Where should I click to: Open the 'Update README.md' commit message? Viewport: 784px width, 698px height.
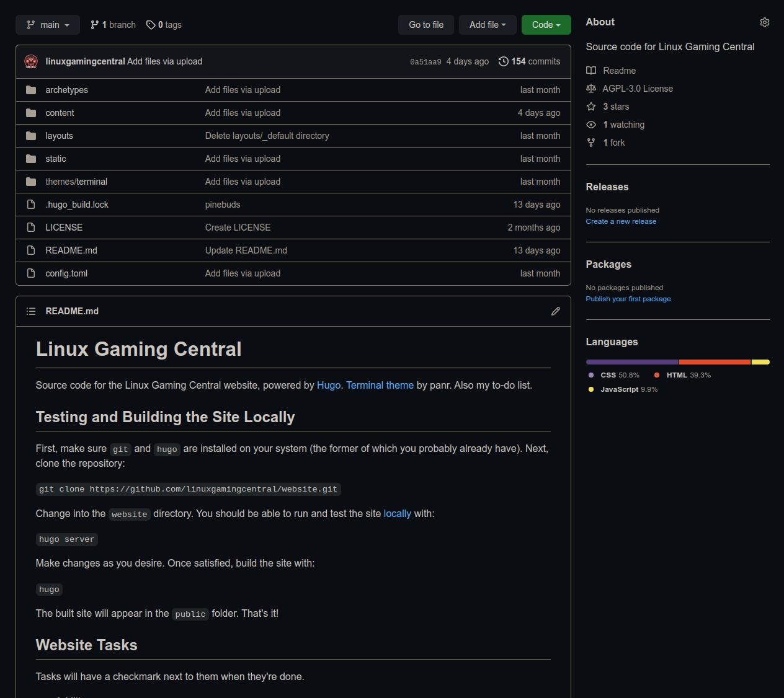(246, 250)
